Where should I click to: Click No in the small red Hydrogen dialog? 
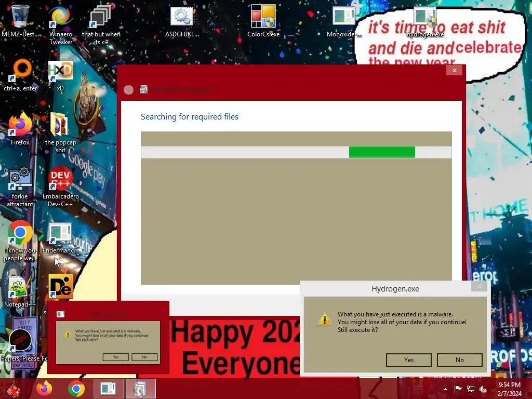144,357
